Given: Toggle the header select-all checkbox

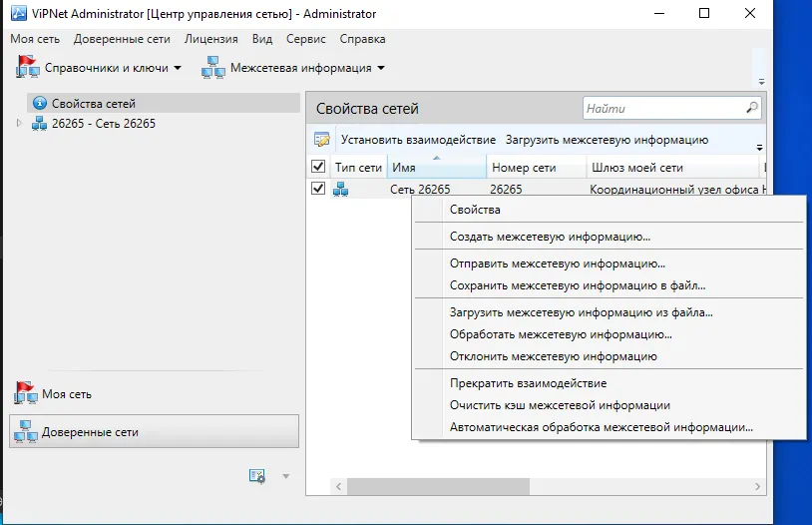Looking at the screenshot, I should [318, 167].
